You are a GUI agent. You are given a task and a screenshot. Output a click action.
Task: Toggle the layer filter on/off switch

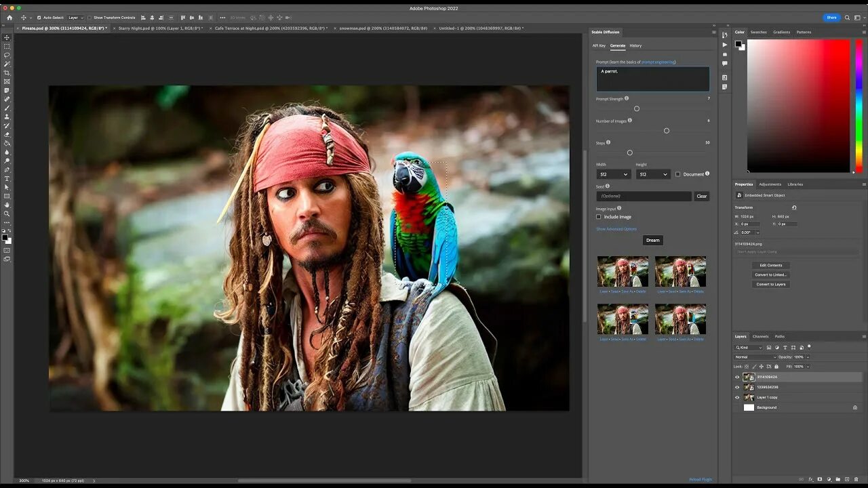tap(809, 347)
